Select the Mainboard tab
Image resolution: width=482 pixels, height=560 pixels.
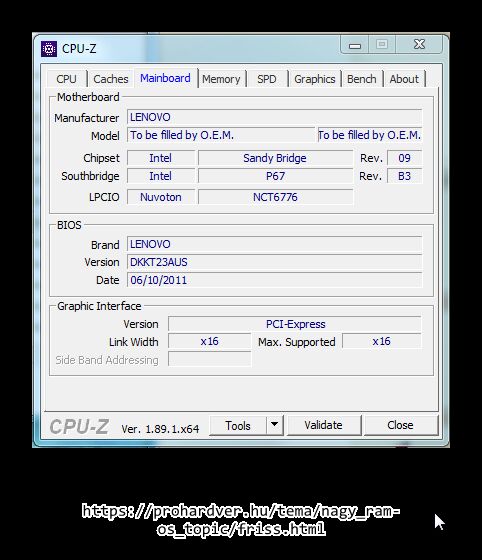[165, 78]
